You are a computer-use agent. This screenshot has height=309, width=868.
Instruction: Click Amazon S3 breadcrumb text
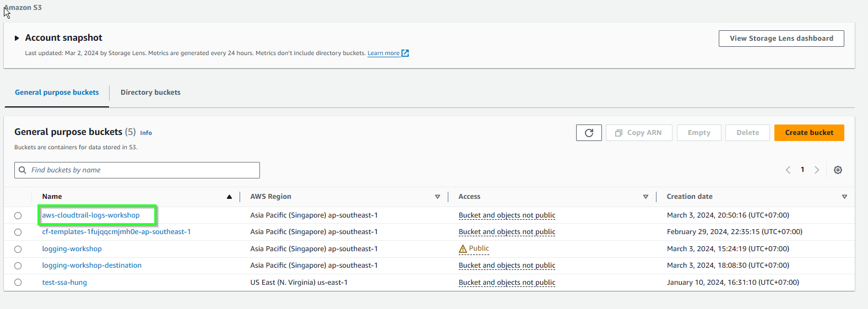[23, 8]
